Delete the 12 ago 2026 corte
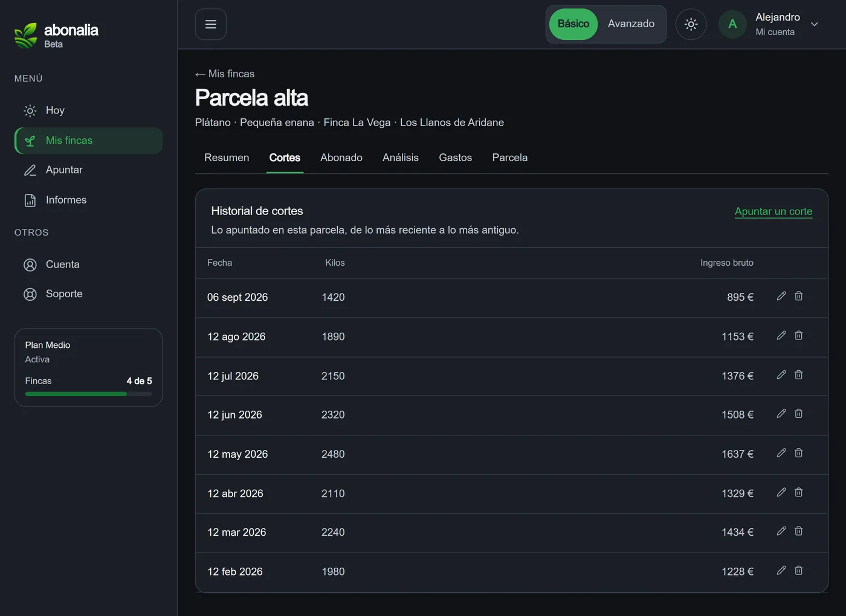Viewport: 846px width, 616px height. click(x=798, y=335)
